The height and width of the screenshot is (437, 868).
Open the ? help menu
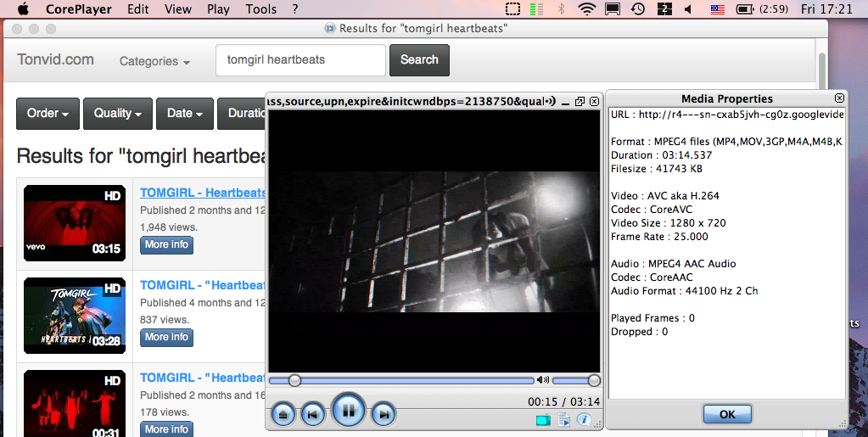(295, 8)
